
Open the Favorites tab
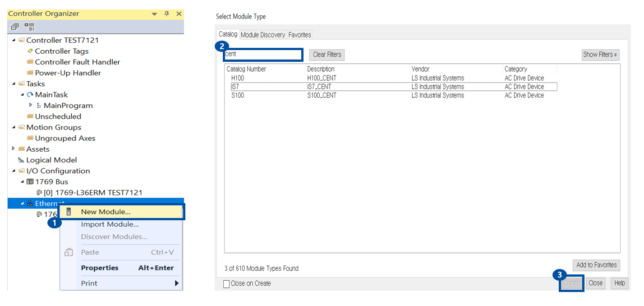[x=299, y=35]
